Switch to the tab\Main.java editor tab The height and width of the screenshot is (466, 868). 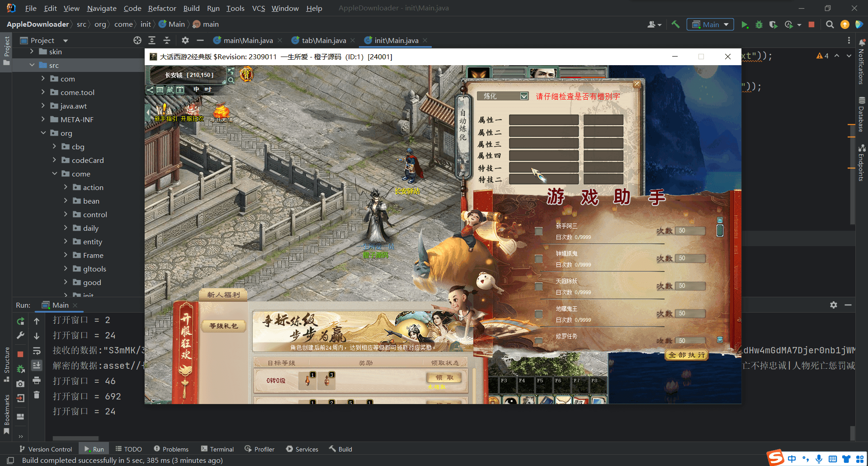point(323,40)
